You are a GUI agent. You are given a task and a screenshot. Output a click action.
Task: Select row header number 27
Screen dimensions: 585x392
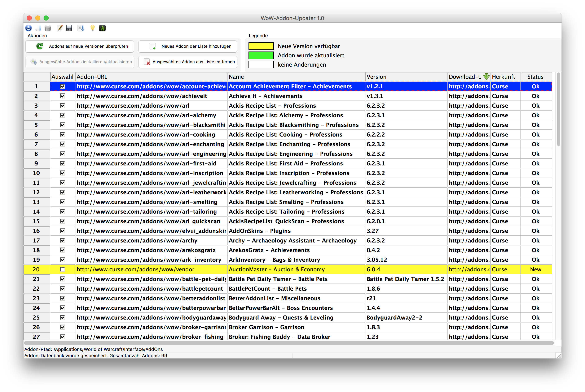pyautogui.click(x=37, y=337)
